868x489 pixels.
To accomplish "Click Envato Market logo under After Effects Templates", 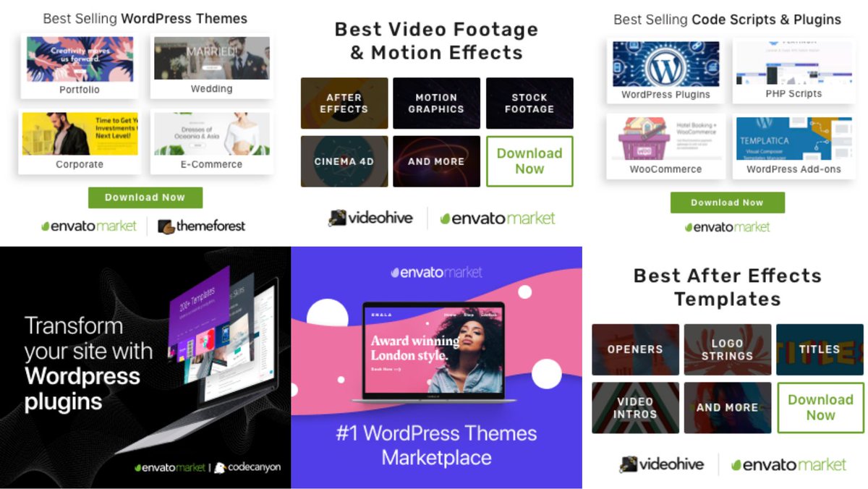I will pos(788,464).
